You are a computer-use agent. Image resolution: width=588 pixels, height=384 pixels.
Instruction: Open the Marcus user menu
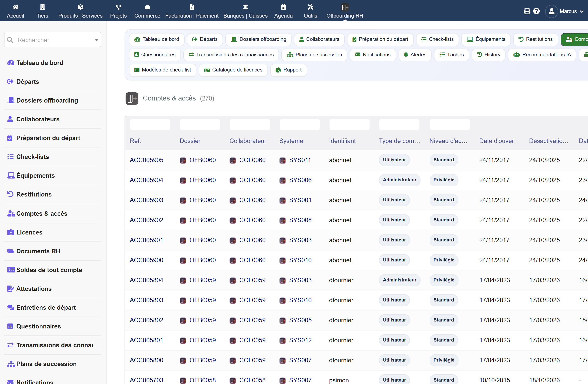pyautogui.click(x=565, y=11)
